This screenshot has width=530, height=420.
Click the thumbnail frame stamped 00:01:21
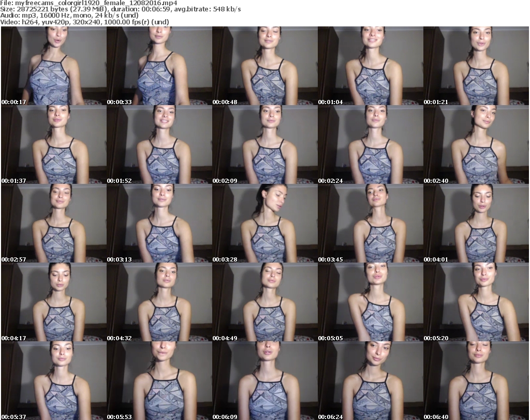click(476, 66)
